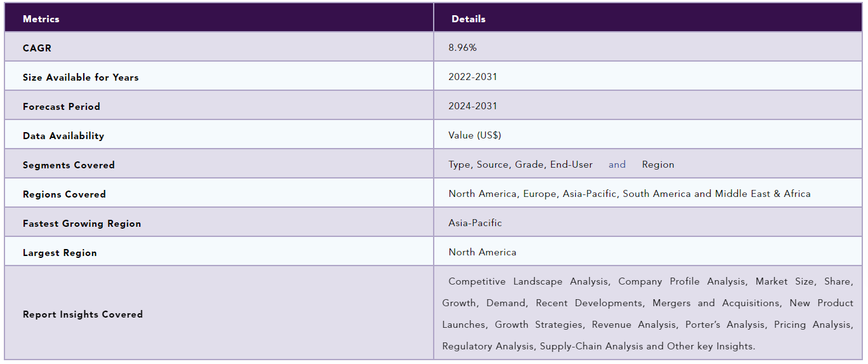Select the Report Insights Covered label

pyautogui.click(x=83, y=314)
